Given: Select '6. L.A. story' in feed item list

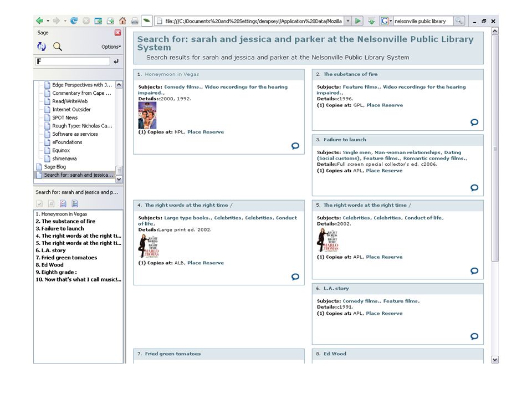Looking at the screenshot, I should [x=50, y=250].
